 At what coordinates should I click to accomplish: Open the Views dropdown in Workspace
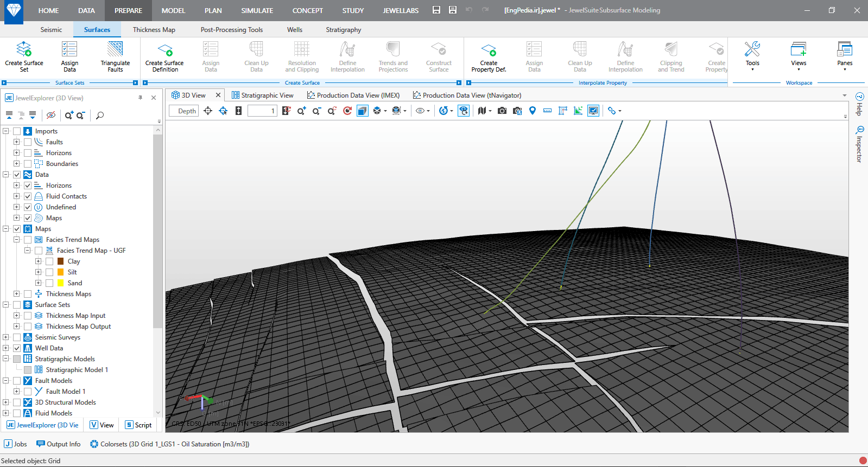[799, 56]
